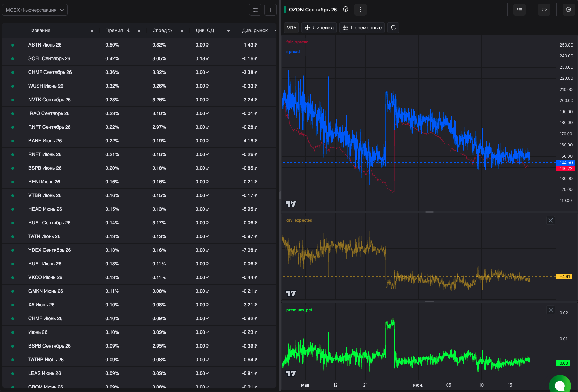Image resolution: width=578 pixels, height=392 pixels.
Task: Close the div_expected chart pane
Action: point(551,220)
